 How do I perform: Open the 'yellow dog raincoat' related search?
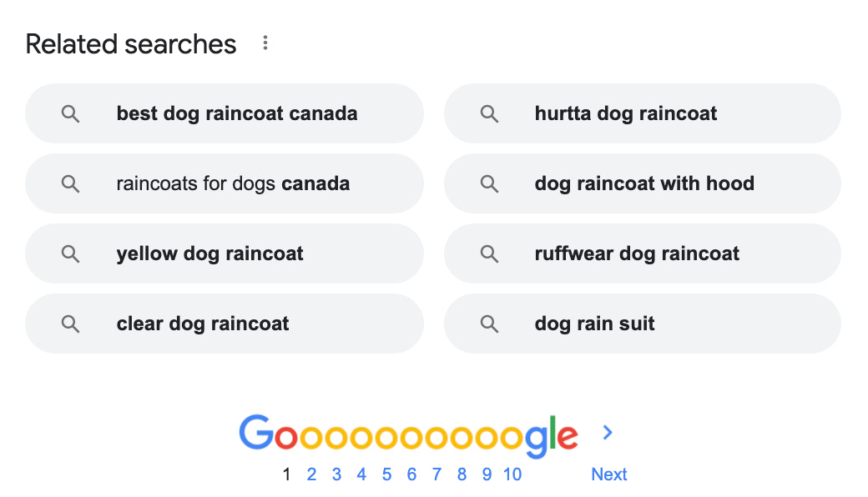click(x=211, y=254)
